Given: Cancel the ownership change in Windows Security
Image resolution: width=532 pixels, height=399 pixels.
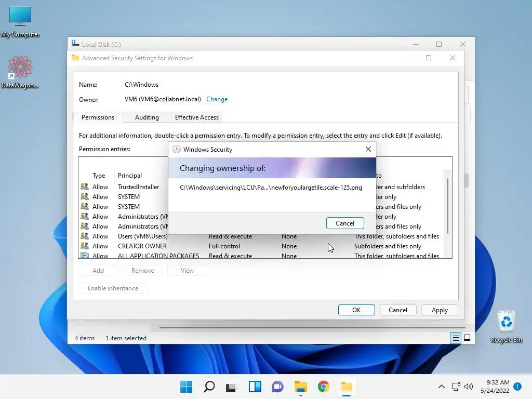Looking at the screenshot, I should (x=345, y=223).
